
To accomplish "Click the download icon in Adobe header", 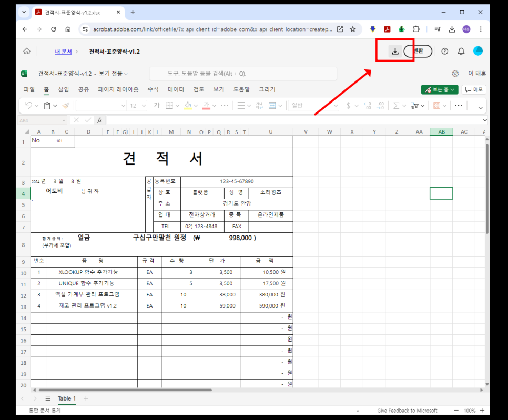I will point(395,51).
